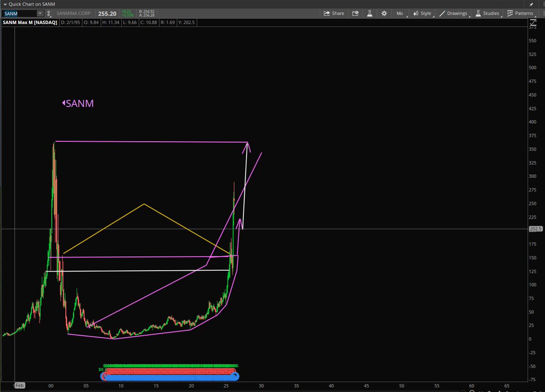This screenshot has width=545, height=392.
Task: Click the 202.5 price bubble on axis
Action: [536, 229]
